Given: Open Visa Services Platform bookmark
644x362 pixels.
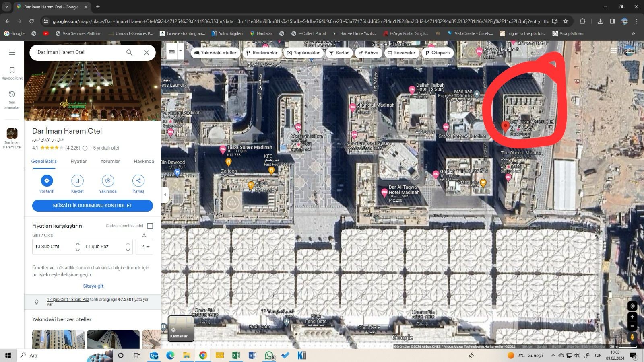Looking at the screenshot, I should (78, 33).
